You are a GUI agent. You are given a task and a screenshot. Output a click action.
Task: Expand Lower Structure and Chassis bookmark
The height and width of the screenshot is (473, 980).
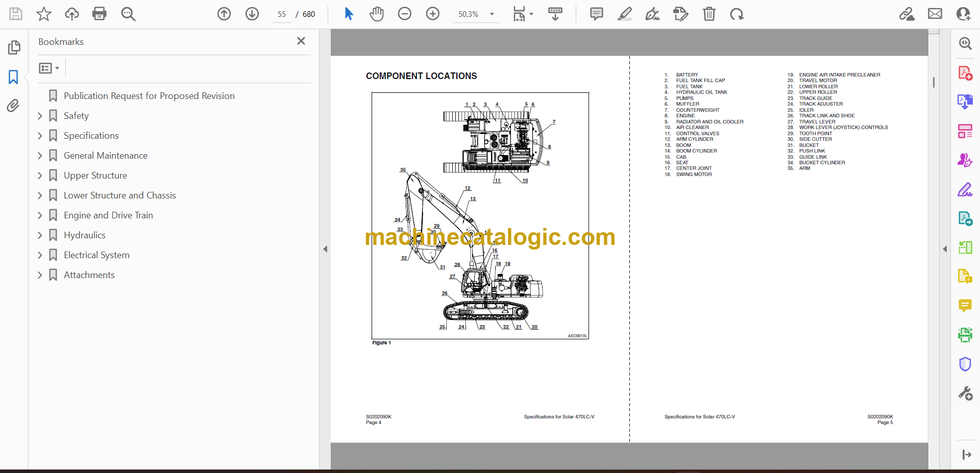[x=40, y=195]
